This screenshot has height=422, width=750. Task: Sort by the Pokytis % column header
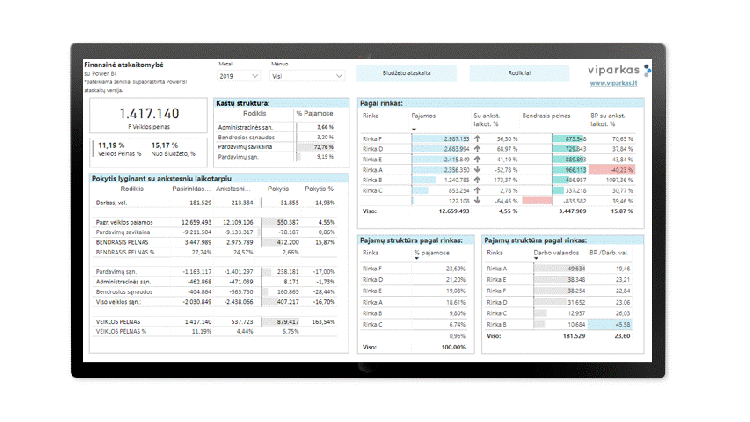(318, 187)
